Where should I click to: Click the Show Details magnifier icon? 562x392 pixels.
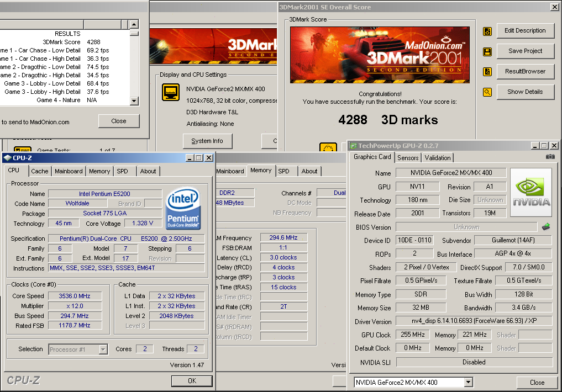pyautogui.click(x=487, y=92)
